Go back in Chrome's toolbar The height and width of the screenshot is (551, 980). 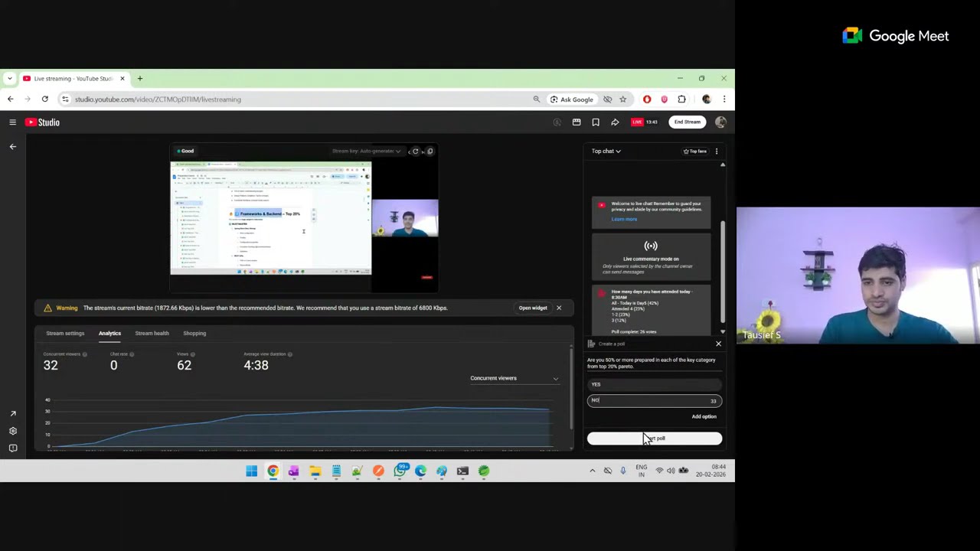pos(10,99)
